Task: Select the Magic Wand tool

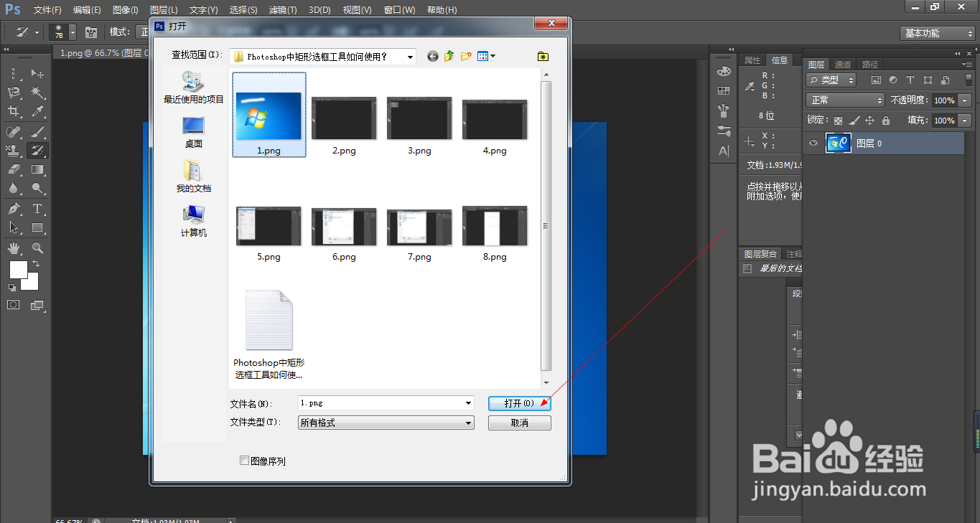Action: tap(38, 90)
